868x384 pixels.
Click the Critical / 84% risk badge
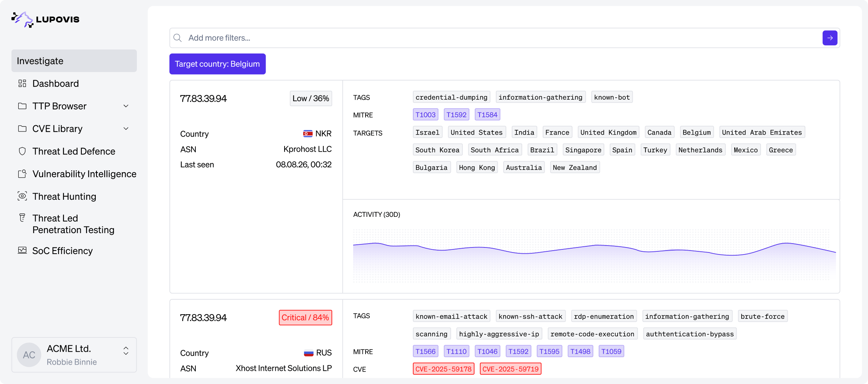point(305,318)
